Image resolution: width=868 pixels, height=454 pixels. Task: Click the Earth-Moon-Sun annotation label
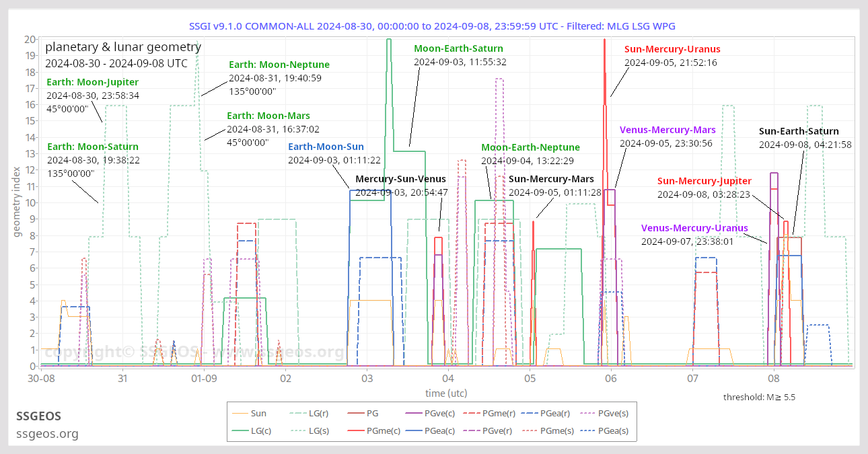(326, 147)
